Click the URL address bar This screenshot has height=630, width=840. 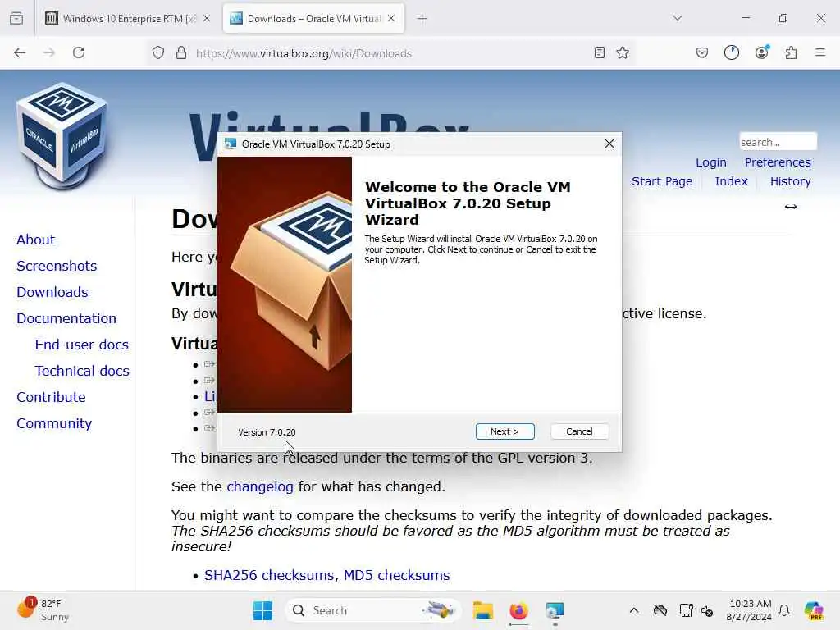coord(391,53)
